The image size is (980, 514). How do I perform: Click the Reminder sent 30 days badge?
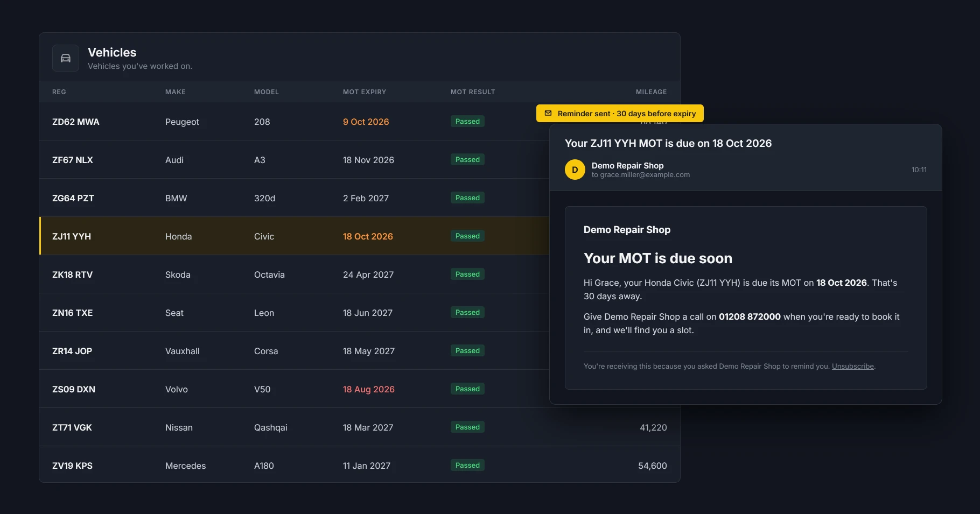coord(620,114)
